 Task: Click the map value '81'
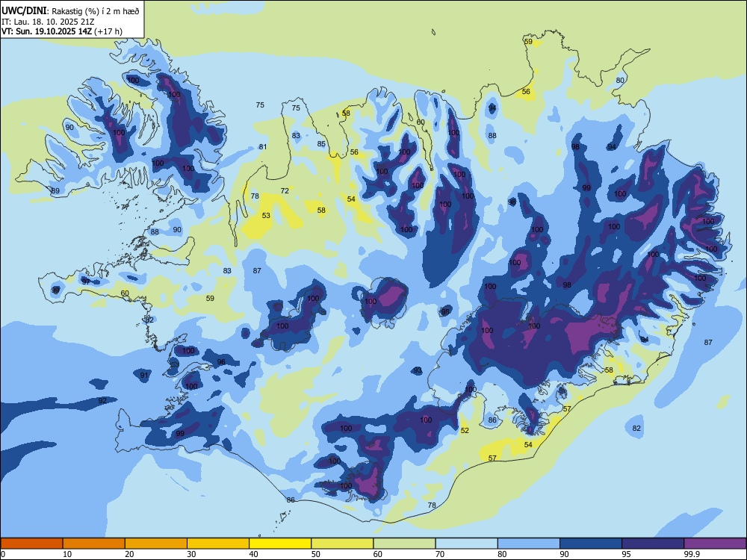[262, 146]
